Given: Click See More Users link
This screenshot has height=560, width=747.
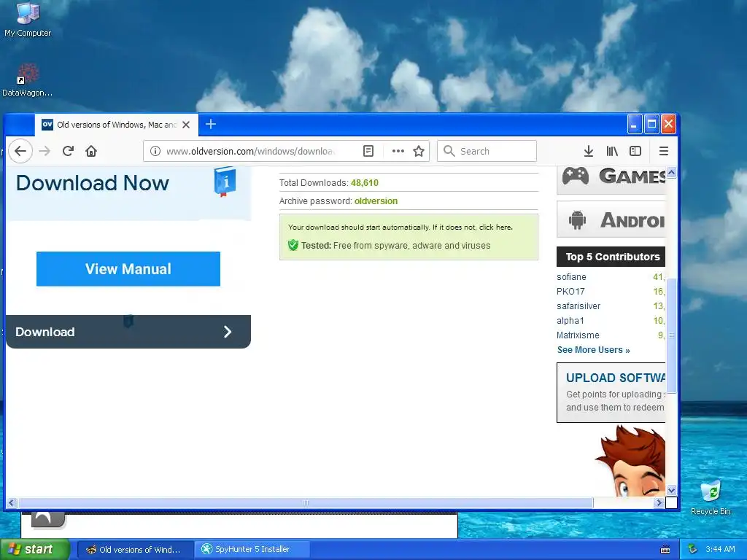Looking at the screenshot, I should click(x=594, y=350).
